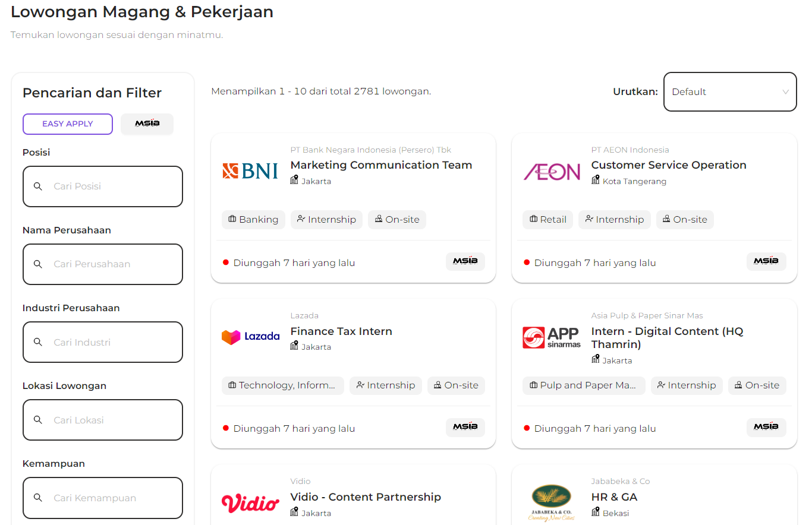Click the BNI company logo

(250, 171)
